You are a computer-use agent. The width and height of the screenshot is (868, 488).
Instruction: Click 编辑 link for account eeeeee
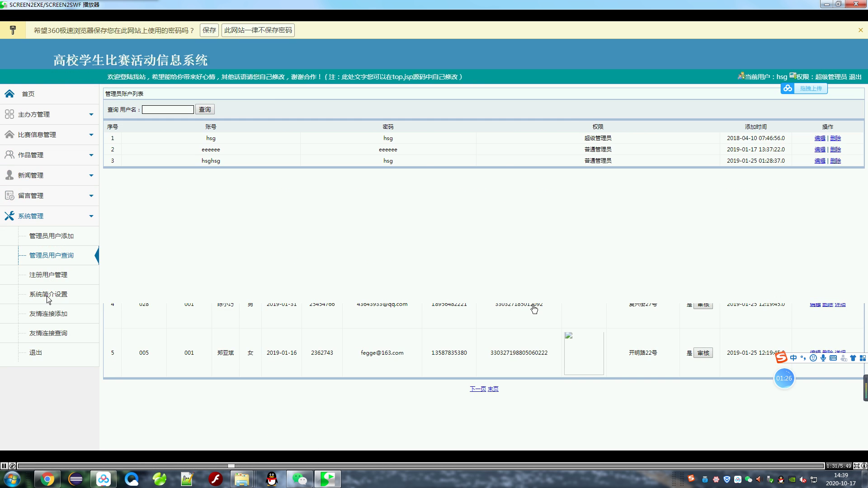pos(820,150)
